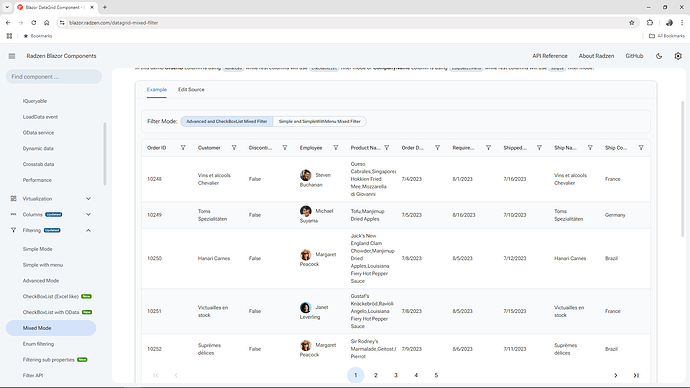Bookmark this page with the star
690x388 pixels.
pos(631,22)
